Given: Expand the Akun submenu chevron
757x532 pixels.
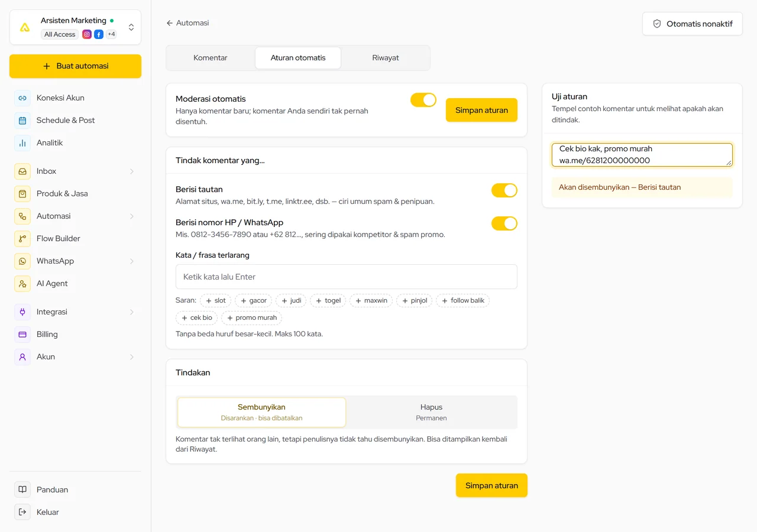Looking at the screenshot, I should click(x=132, y=357).
